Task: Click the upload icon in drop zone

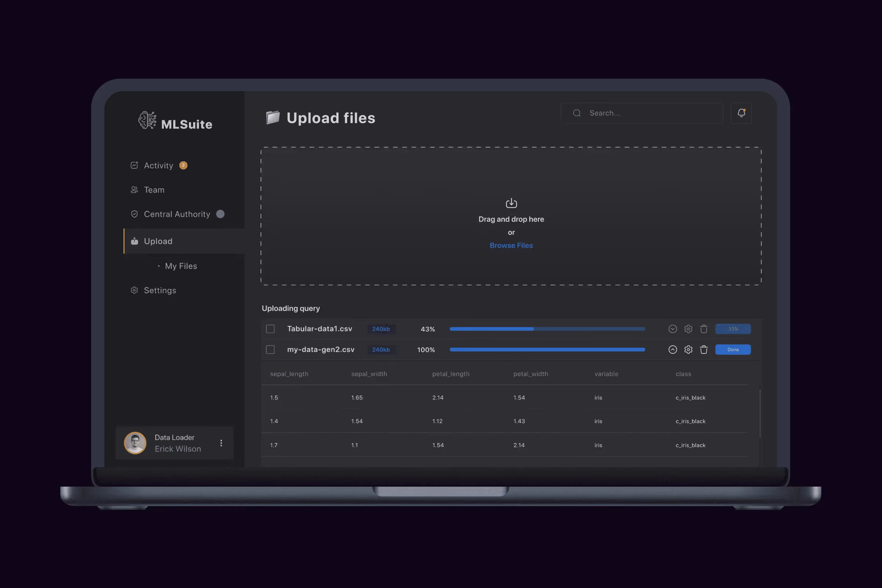Action: pos(511,203)
